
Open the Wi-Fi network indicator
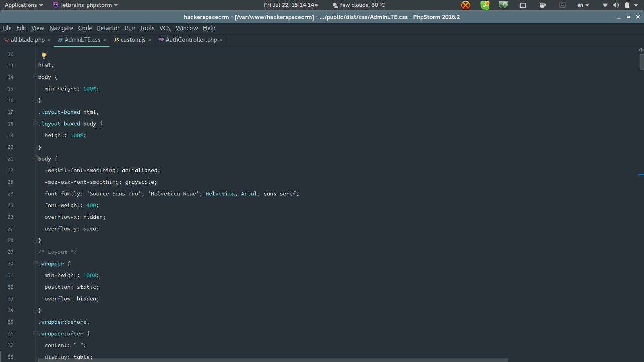pyautogui.click(x=605, y=5)
